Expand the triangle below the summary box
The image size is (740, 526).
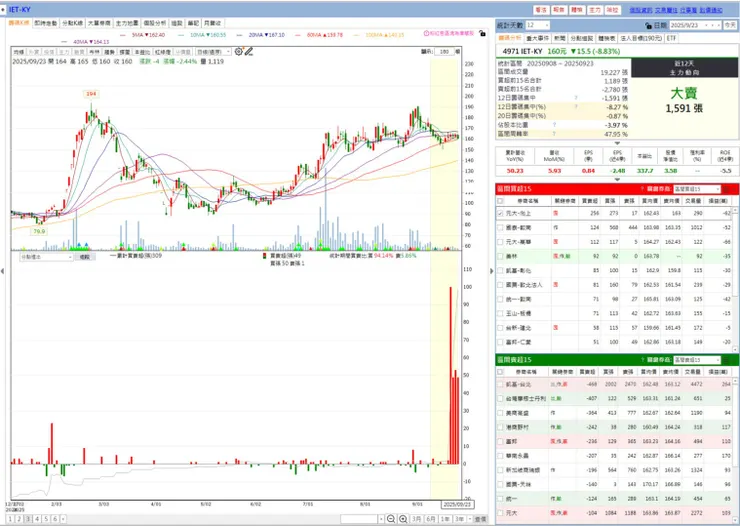point(617,143)
